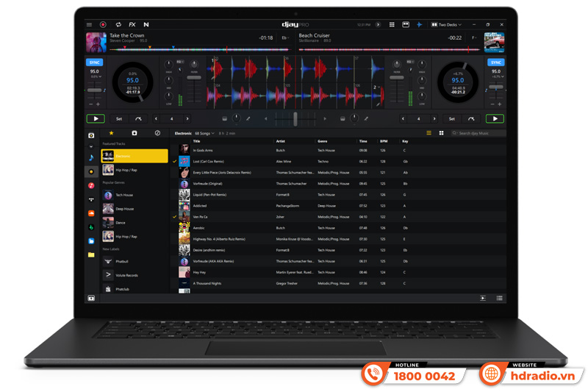Open right deck tempo range +6.7% dropdown

pyautogui.click(x=497, y=77)
